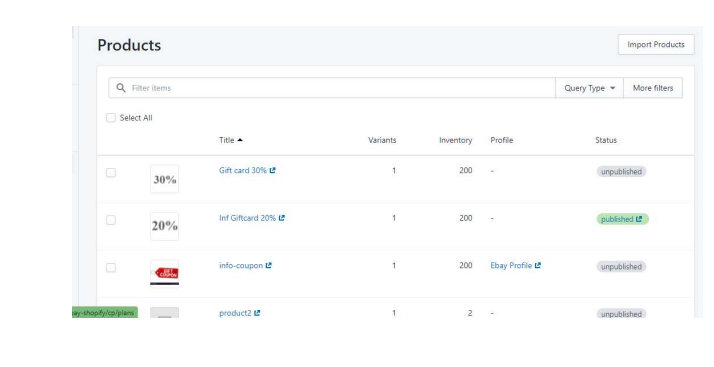The width and height of the screenshot is (714, 367).
Task: Click the 30% gift card thumbnail
Action: [164, 179]
